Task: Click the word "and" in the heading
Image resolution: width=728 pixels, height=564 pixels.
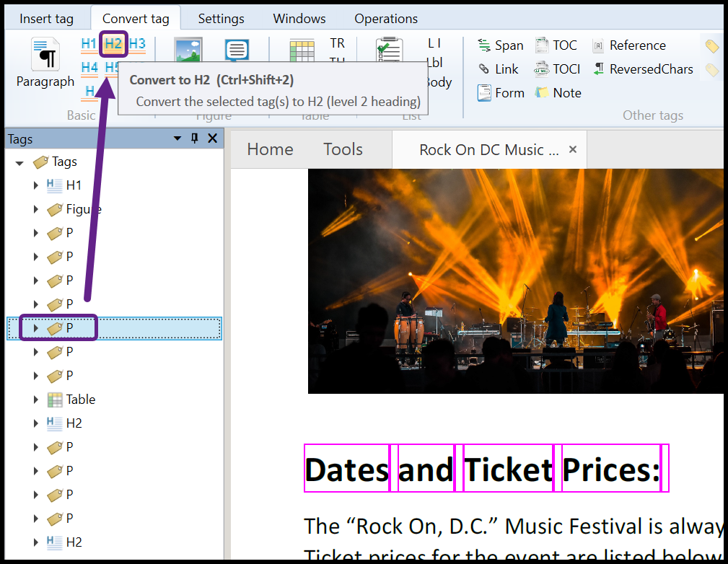Action: pos(426,469)
